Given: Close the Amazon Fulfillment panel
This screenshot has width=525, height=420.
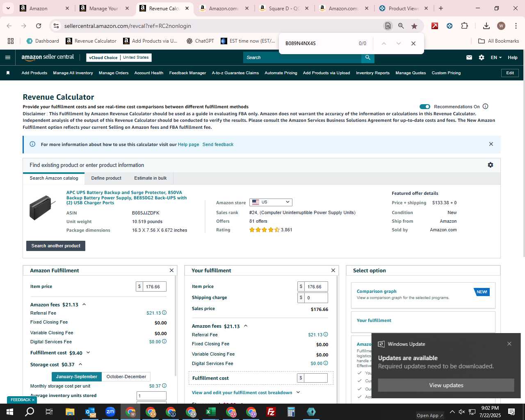Looking at the screenshot, I should coord(171,270).
